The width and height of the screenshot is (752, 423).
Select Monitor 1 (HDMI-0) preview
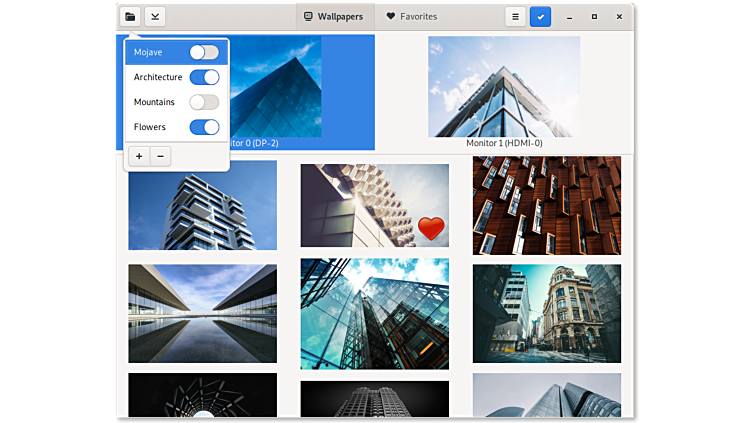click(x=503, y=90)
